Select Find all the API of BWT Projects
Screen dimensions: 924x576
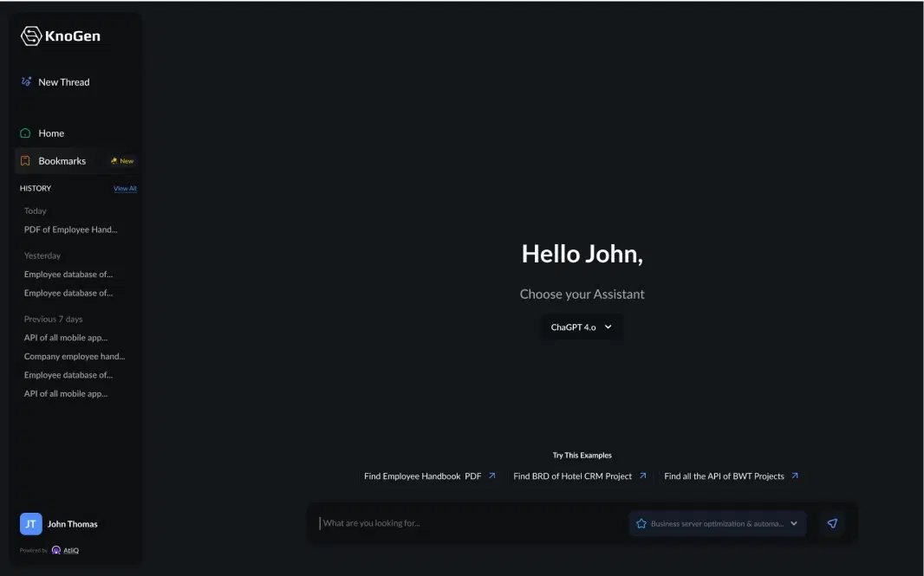(724, 476)
